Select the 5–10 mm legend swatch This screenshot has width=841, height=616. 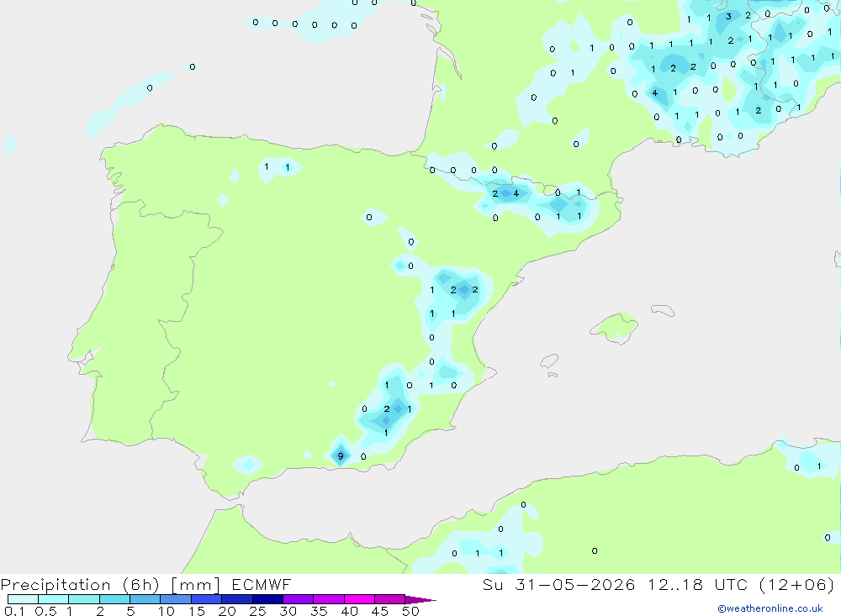point(145,599)
